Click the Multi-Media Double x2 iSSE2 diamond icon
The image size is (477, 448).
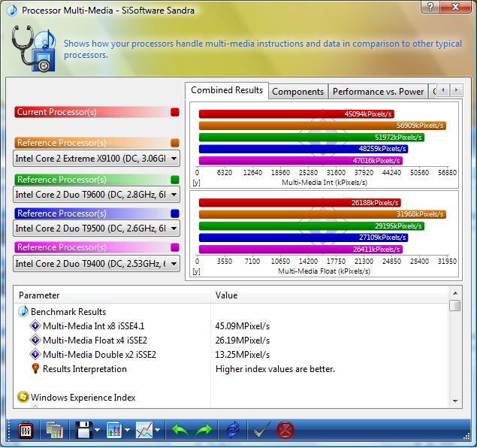click(x=35, y=354)
